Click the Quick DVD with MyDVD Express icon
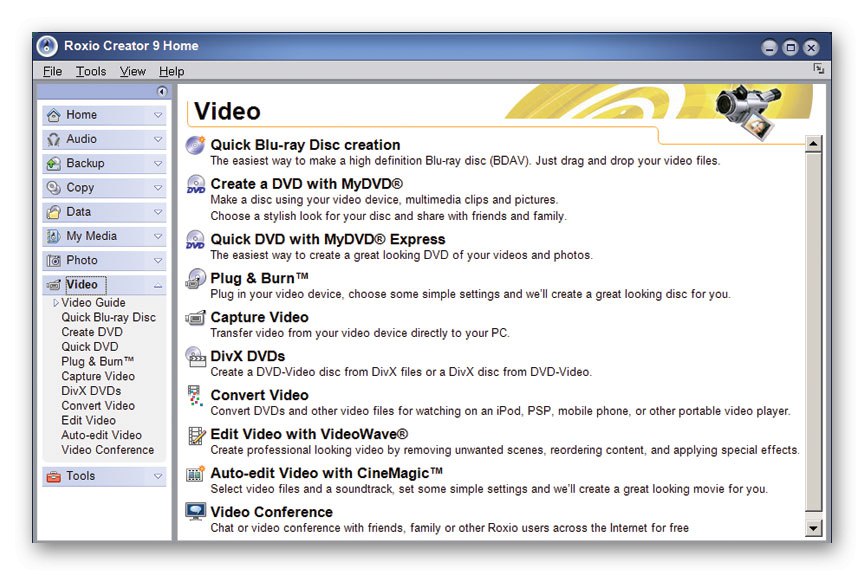 point(195,240)
